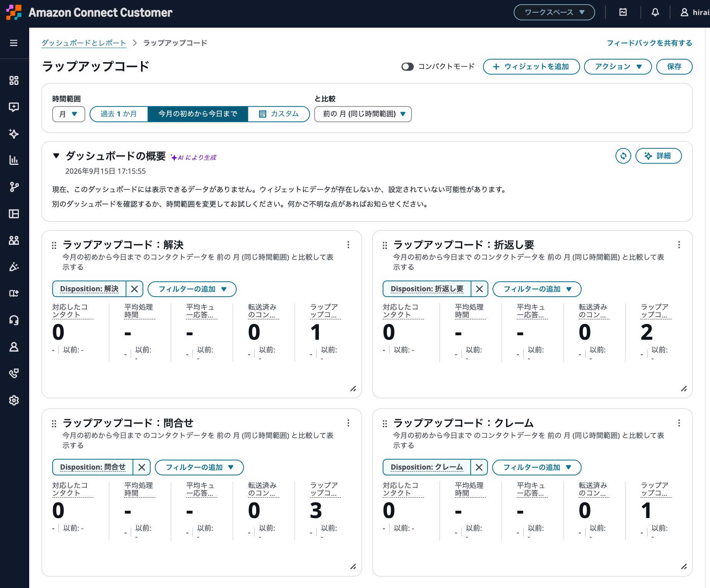
Task: Click resize corner of 問合せ widget
Action: 353,566
